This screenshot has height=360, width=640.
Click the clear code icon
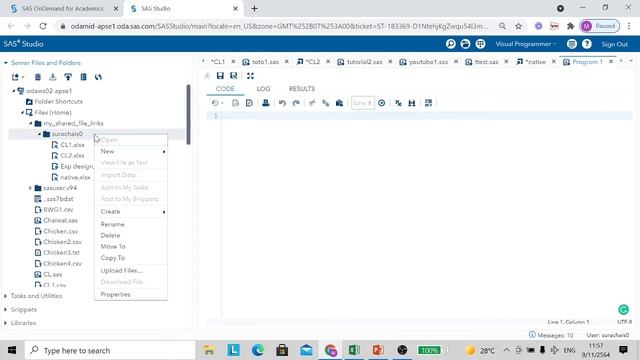click(x=398, y=103)
